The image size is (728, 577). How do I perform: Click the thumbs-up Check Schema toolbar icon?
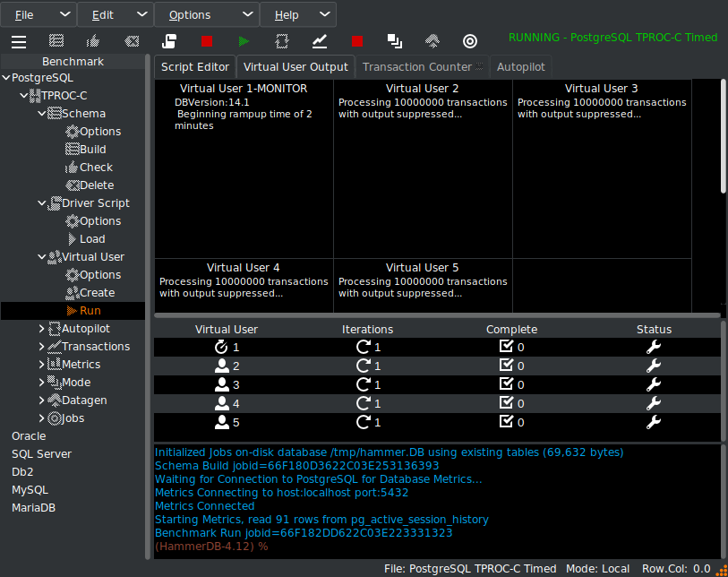point(93,41)
